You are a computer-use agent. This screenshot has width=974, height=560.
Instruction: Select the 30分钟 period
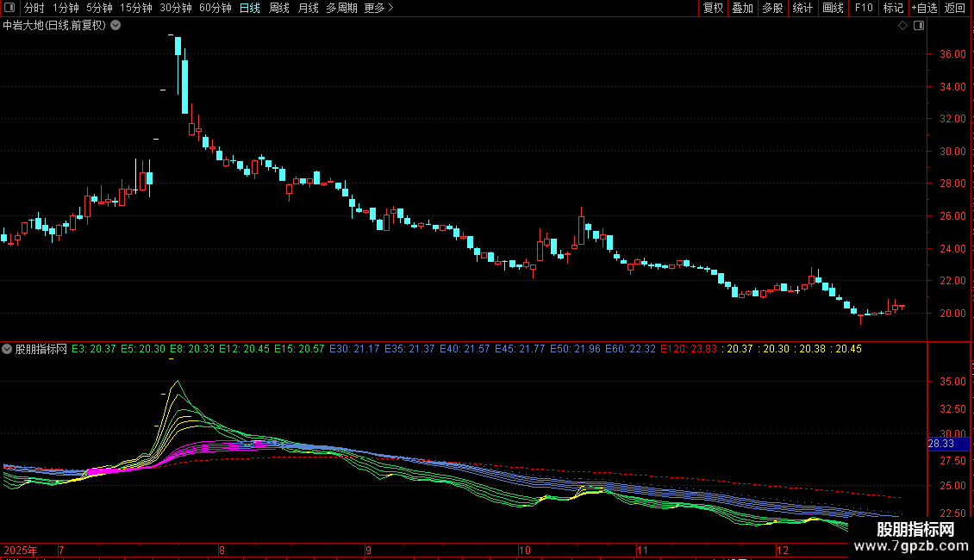[x=176, y=8]
